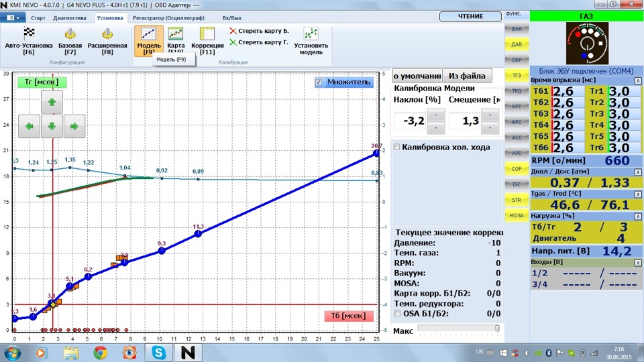Click Стереть карту Г. green cross
Viewport: 644px width, 362px height.
(x=233, y=42)
